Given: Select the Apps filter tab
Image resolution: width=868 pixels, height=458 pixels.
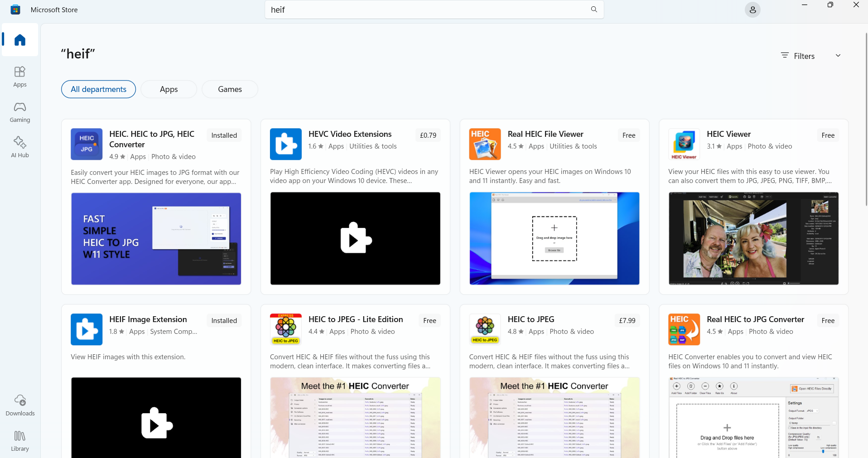Looking at the screenshot, I should (169, 89).
